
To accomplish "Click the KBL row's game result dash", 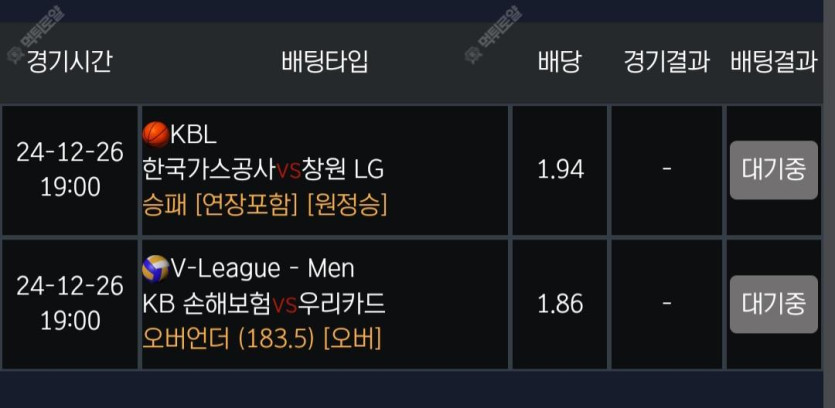I will (666, 170).
